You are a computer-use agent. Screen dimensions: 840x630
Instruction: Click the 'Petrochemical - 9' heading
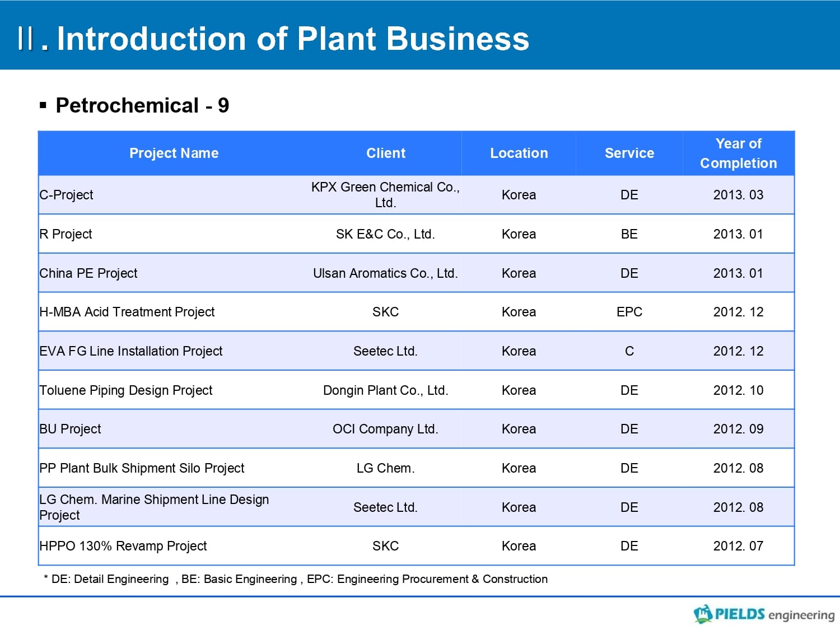point(142,105)
